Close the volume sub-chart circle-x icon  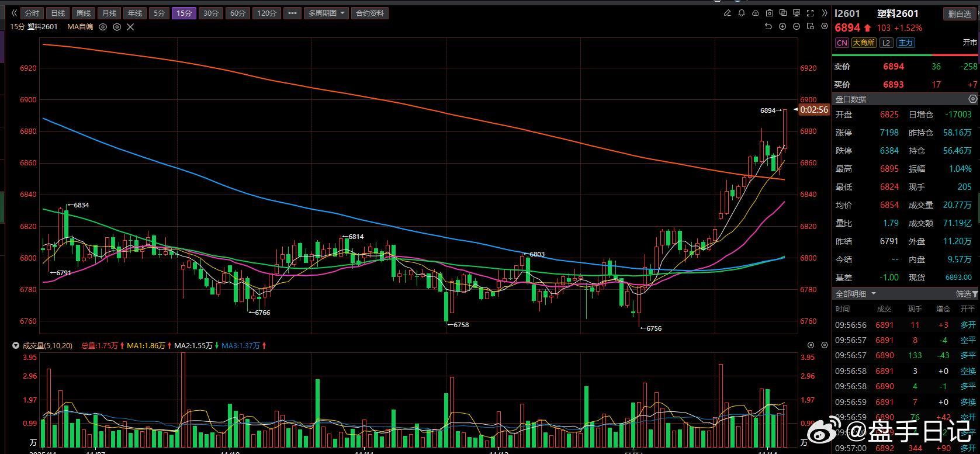tap(811, 345)
